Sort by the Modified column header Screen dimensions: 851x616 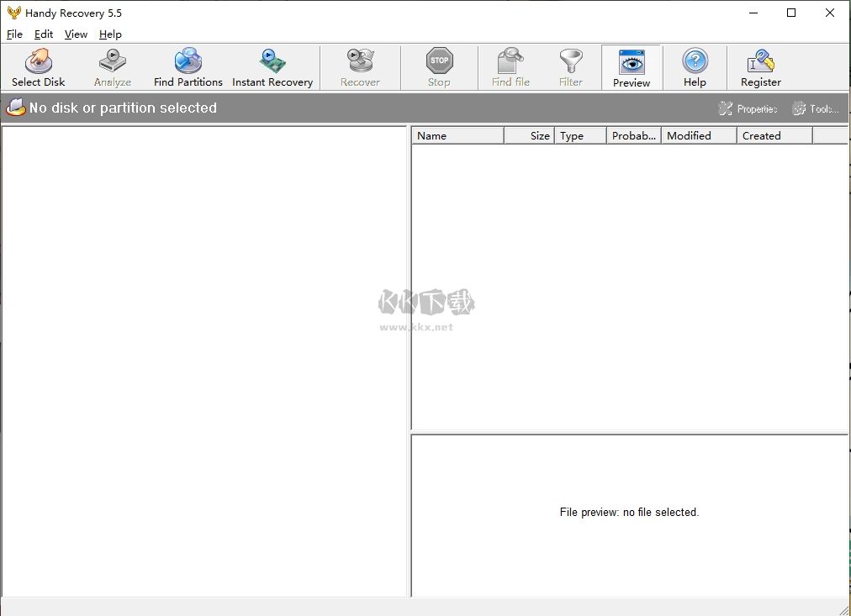699,135
